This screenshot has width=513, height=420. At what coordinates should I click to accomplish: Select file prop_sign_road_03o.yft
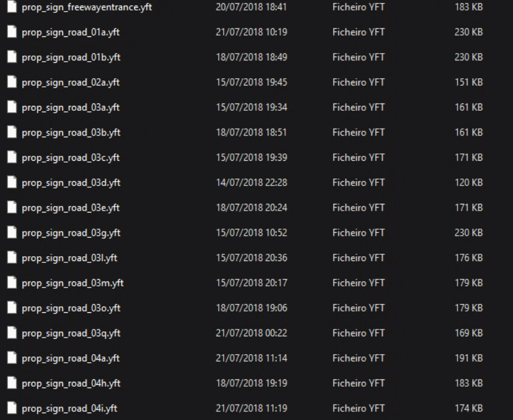pos(71,308)
